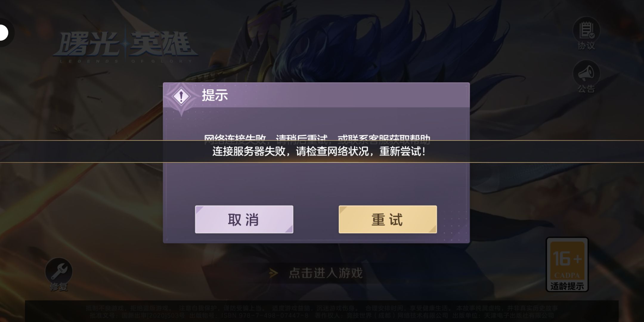Viewport: 644px width, 322px height.
Task: Open the 协议 agreement icon
Action: tap(586, 30)
